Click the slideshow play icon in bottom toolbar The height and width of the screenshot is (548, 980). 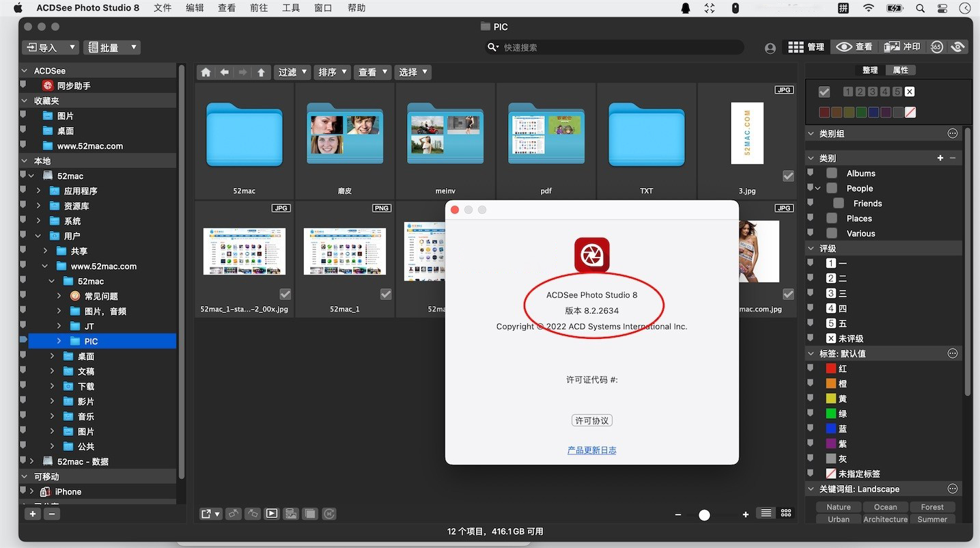pos(272,514)
